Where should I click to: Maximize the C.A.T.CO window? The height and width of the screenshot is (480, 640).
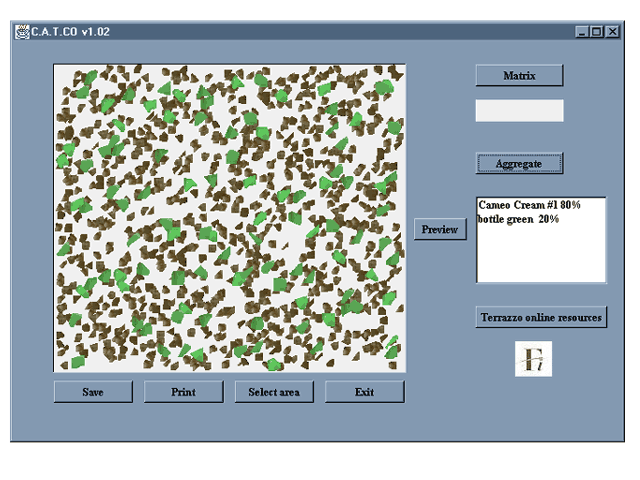coord(596,32)
